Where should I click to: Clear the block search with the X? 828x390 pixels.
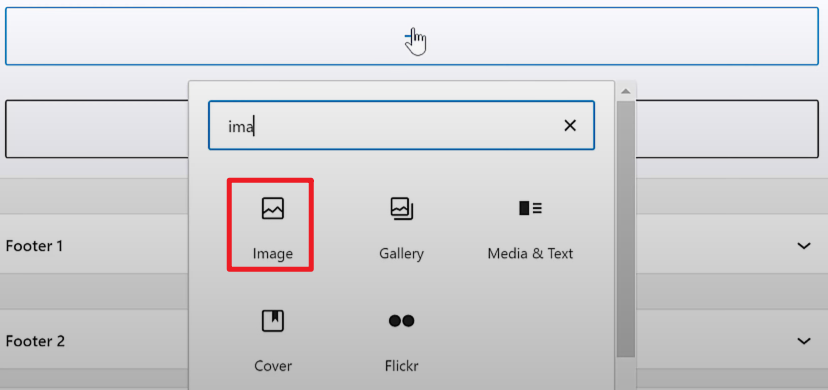pyautogui.click(x=570, y=126)
